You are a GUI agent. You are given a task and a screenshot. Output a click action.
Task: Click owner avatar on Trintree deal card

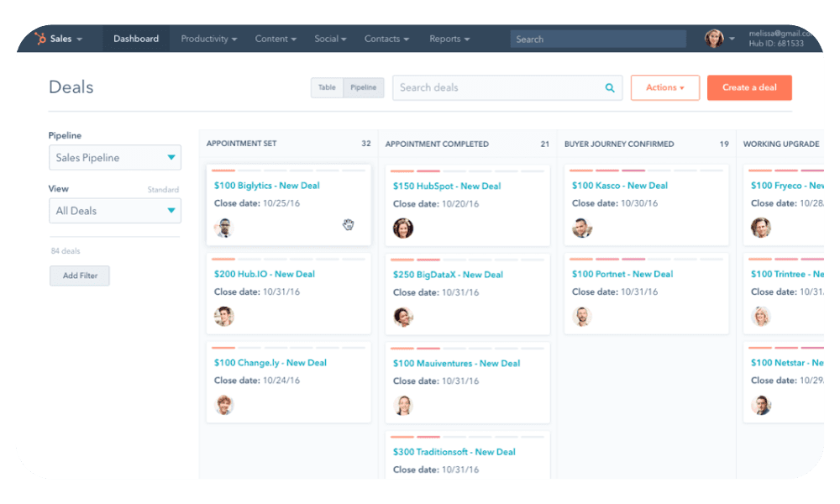pyautogui.click(x=761, y=316)
